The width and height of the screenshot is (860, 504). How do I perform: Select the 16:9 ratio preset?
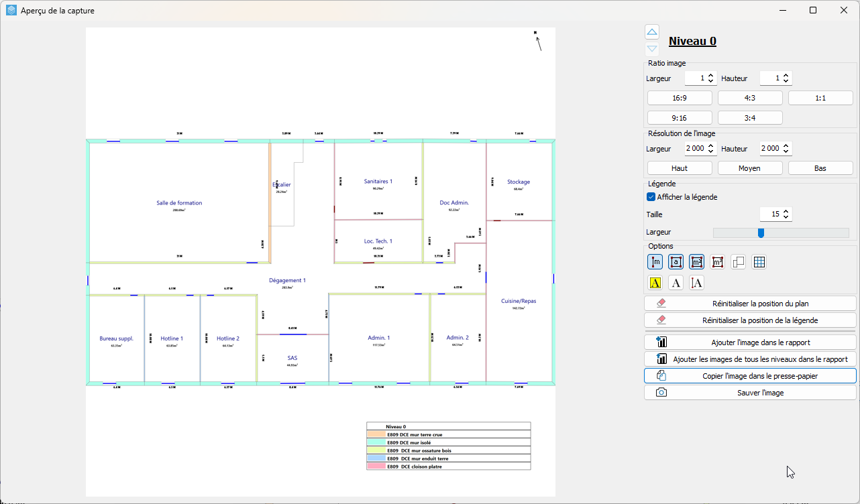pos(680,98)
